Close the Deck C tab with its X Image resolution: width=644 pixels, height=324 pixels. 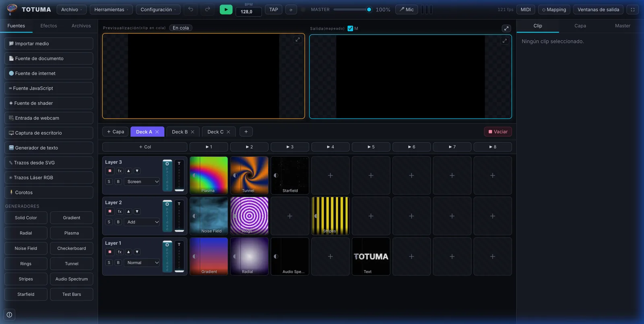228,132
